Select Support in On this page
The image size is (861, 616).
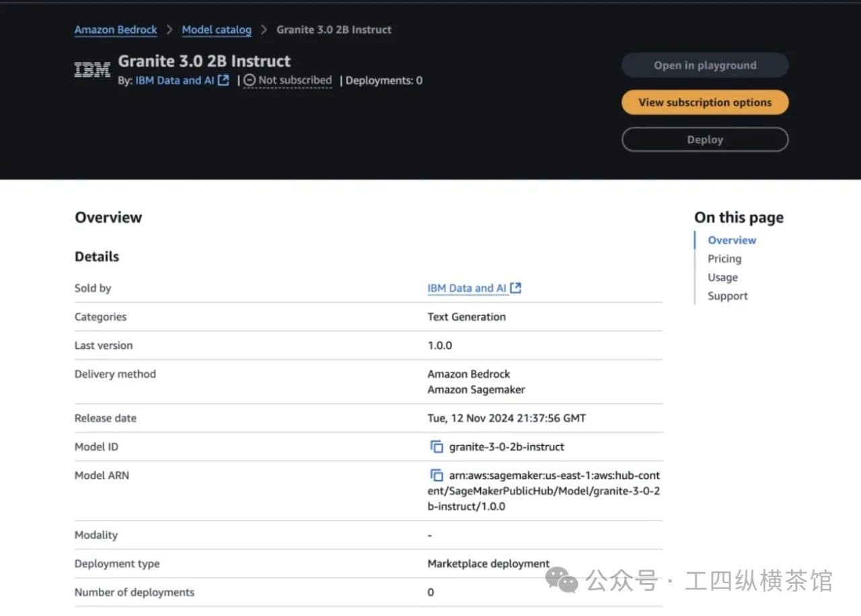(727, 297)
